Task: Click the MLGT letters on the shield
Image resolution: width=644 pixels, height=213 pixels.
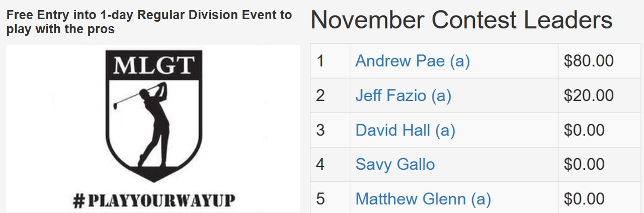Action: (x=153, y=65)
